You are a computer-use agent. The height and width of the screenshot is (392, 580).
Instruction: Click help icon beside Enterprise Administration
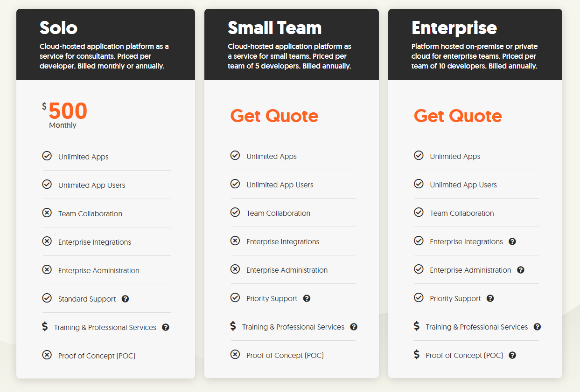click(x=521, y=270)
